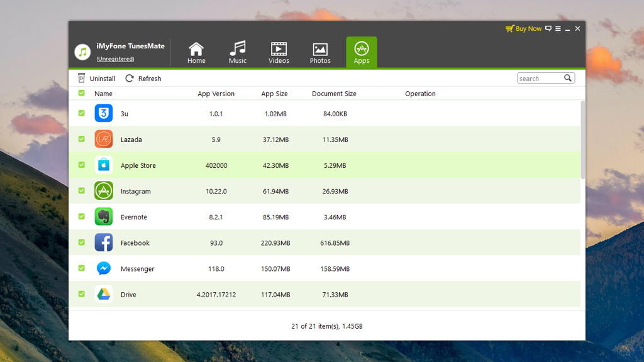
Task: Uncheck the Messenger checkbox
Action: pyautogui.click(x=82, y=268)
